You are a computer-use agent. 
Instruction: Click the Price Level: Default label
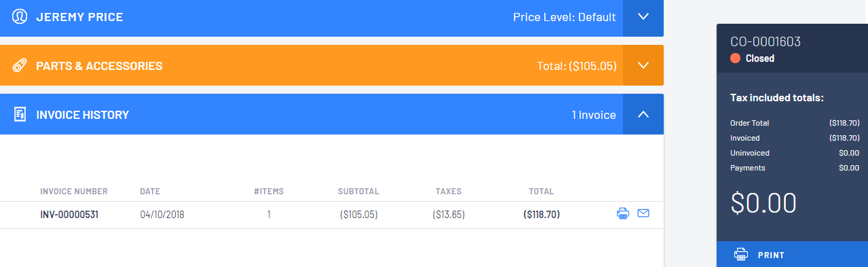point(565,17)
